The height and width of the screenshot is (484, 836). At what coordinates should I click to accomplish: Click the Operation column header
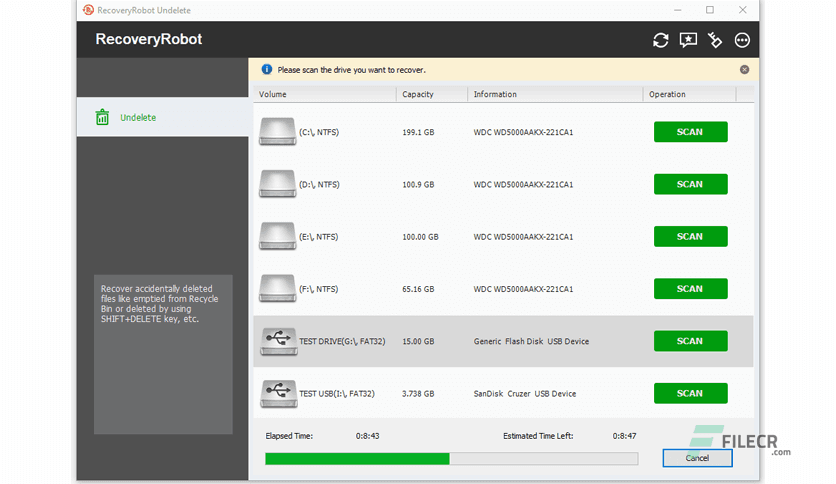[689, 94]
